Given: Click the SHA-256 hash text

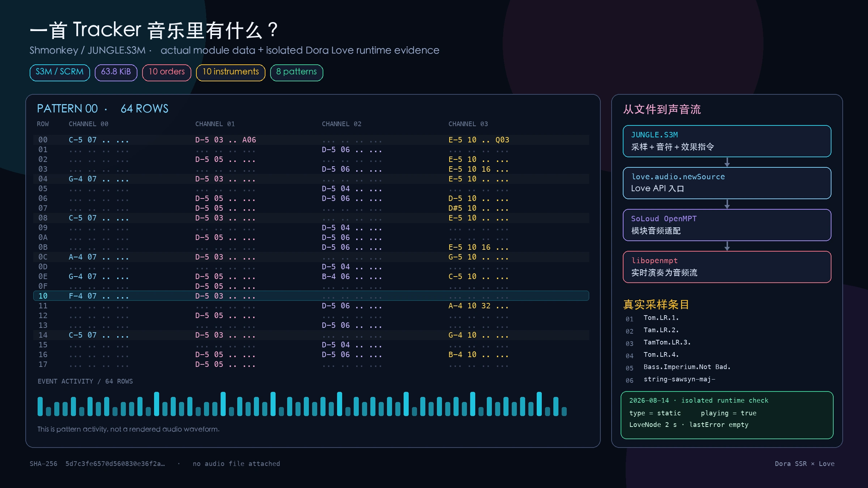Looking at the screenshot, I should (97, 464).
